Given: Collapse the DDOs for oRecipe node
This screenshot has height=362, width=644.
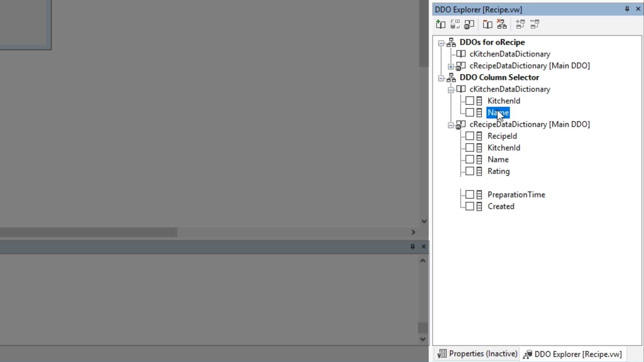Looking at the screenshot, I should click(441, 43).
